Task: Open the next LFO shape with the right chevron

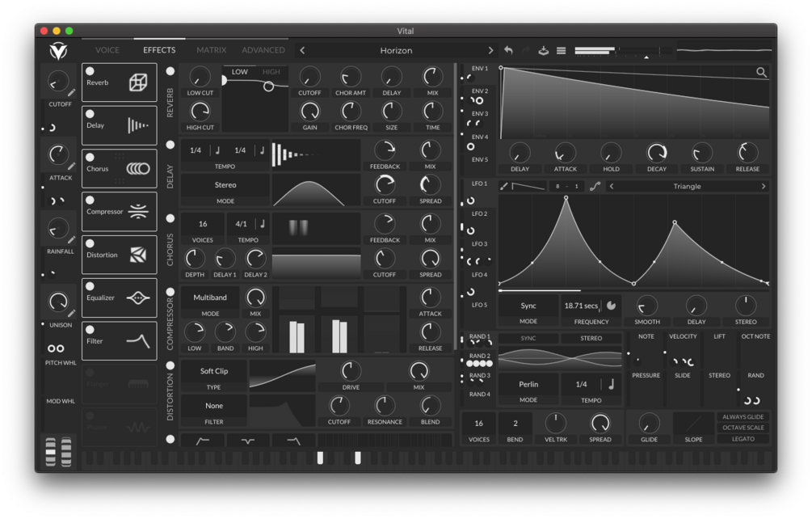Action: tap(763, 186)
